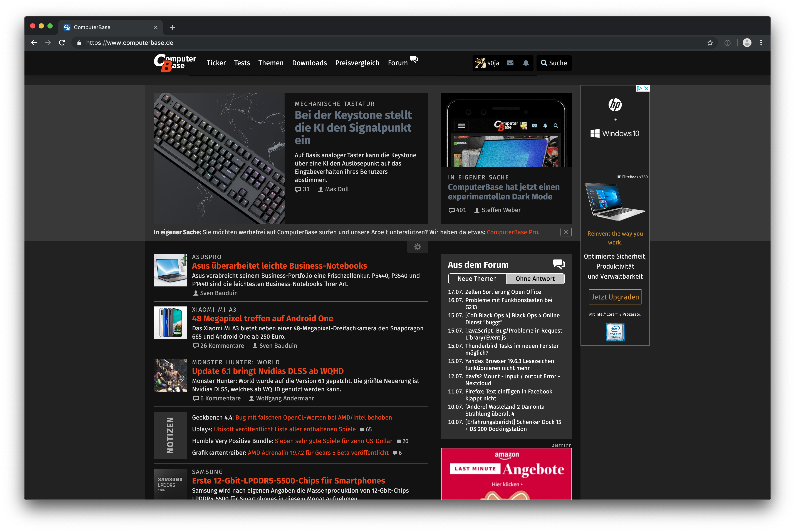Bookmark page with the star icon
Viewport: 795px width, 532px height.
coord(710,43)
